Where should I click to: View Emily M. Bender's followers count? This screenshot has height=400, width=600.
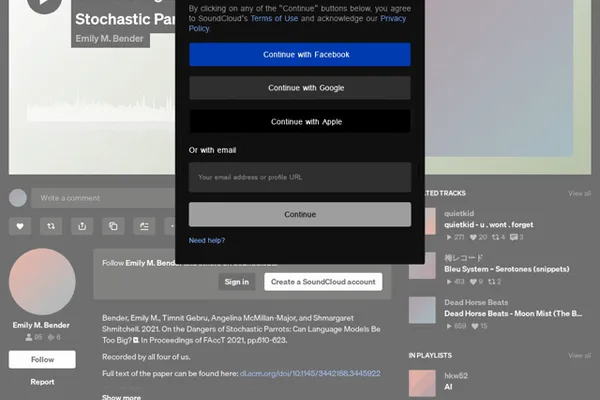pyautogui.click(x=34, y=337)
